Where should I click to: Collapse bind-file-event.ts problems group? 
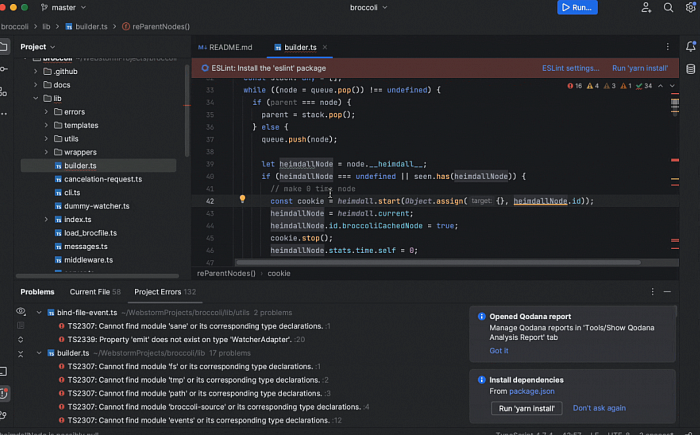coord(39,313)
